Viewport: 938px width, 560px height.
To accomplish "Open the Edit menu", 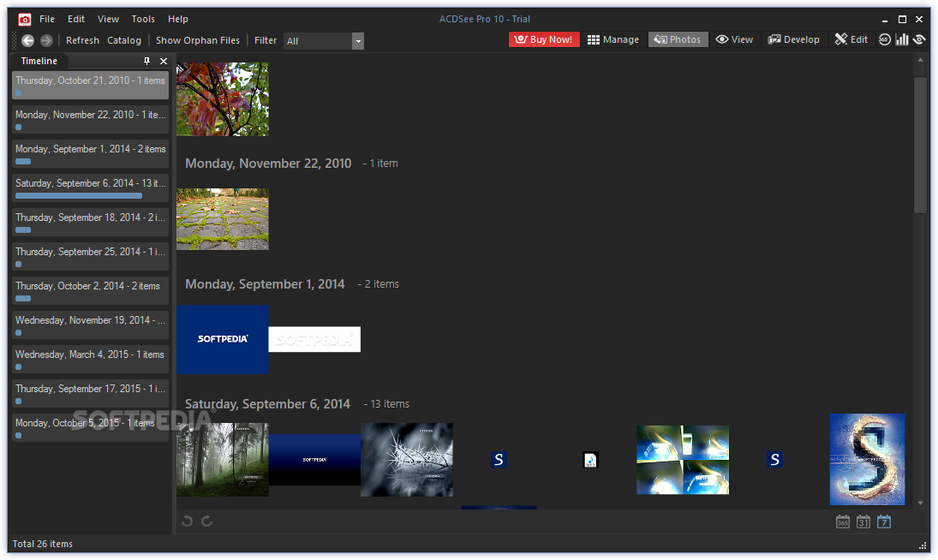I will point(76,19).
